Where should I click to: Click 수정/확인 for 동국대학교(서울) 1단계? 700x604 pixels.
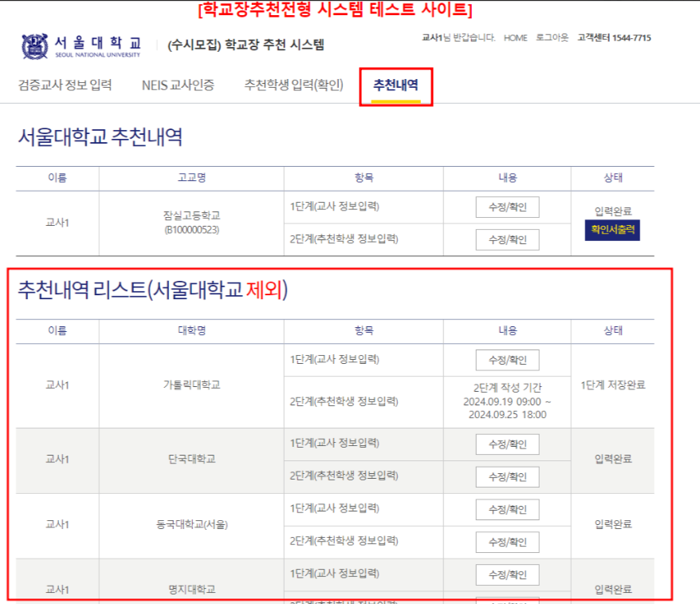click(x=508, y=510)
